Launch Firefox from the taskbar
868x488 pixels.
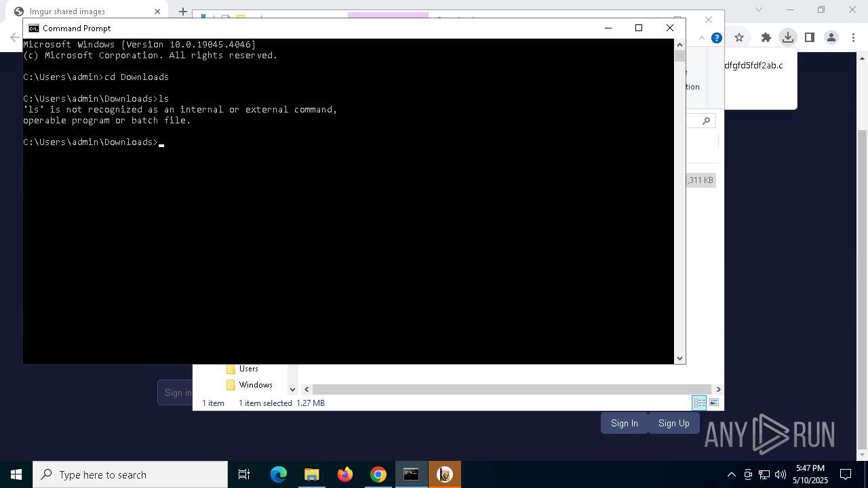[x=345, y=474]
